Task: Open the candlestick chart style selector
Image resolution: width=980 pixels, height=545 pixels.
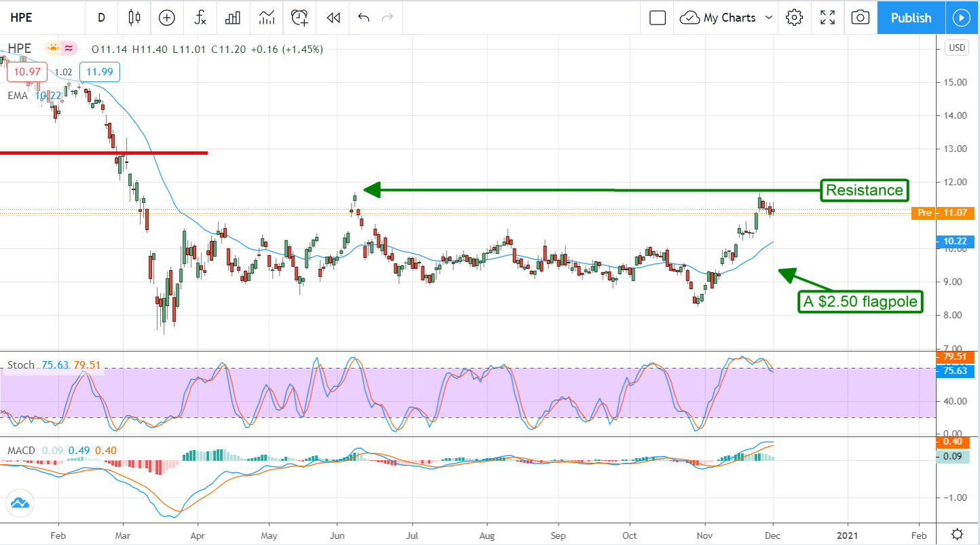Action: [x=134, y=18]
